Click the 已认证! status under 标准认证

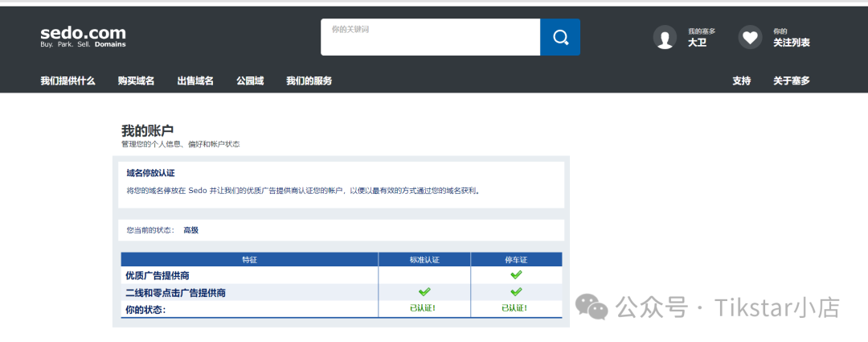coord(424,308)
